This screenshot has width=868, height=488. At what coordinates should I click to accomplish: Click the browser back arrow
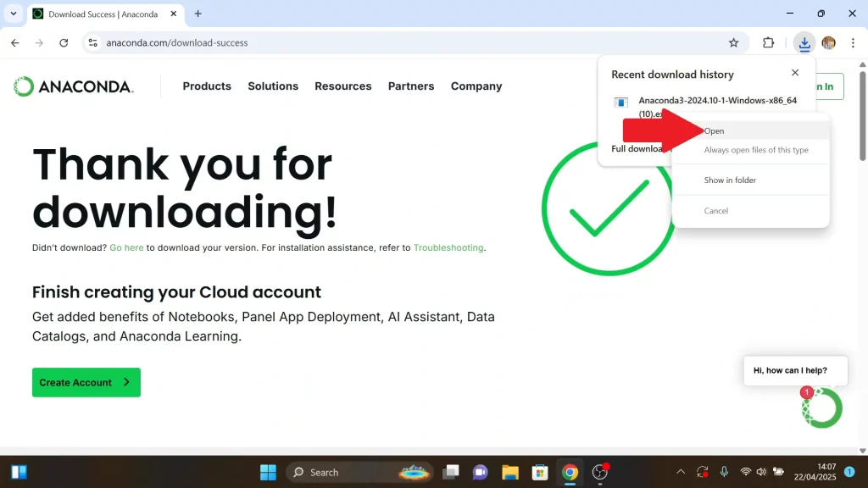15,42
